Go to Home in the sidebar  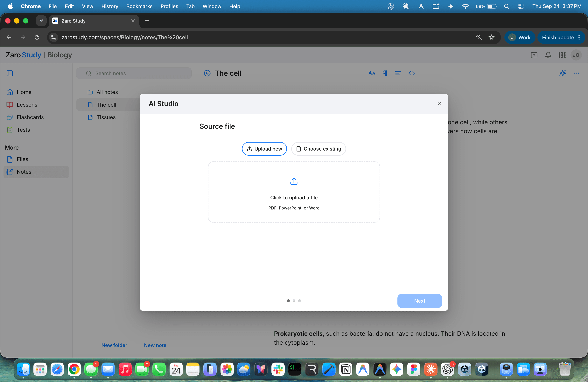(36, 92)
